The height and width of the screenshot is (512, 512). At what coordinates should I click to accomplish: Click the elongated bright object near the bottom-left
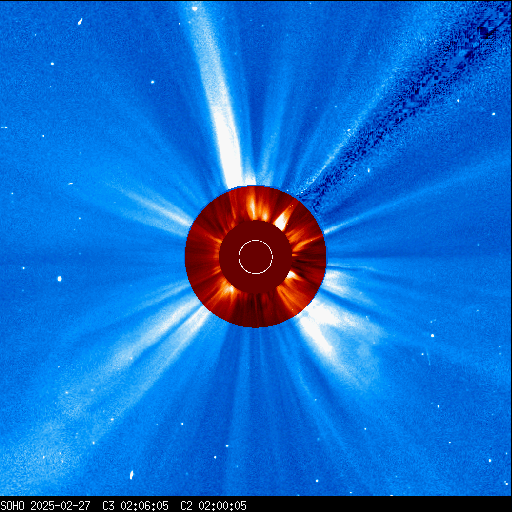(131, 475)
